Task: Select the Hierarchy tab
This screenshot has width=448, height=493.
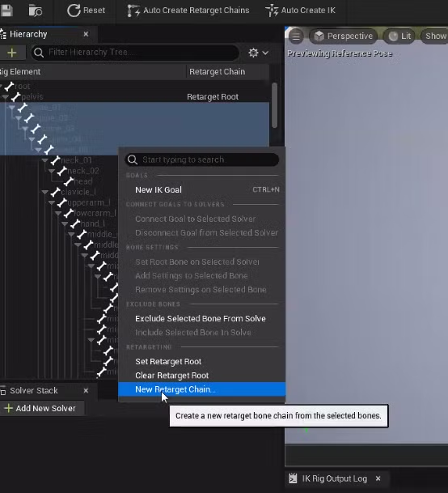Action: [28, 34]
